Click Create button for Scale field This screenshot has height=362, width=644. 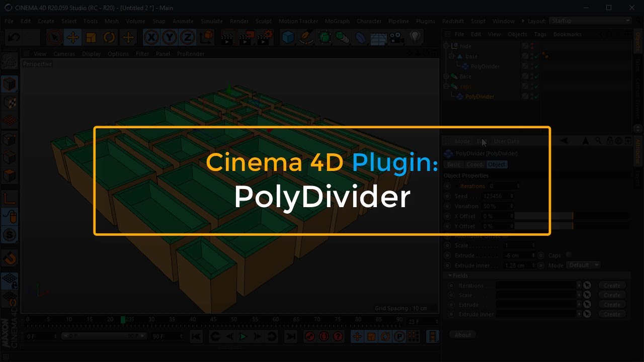point(612,295)
